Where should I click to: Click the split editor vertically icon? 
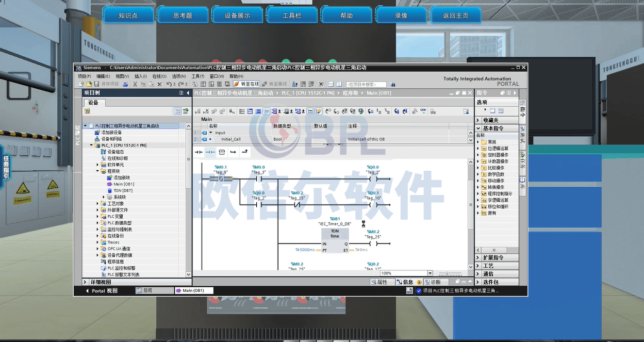[339, 84]
